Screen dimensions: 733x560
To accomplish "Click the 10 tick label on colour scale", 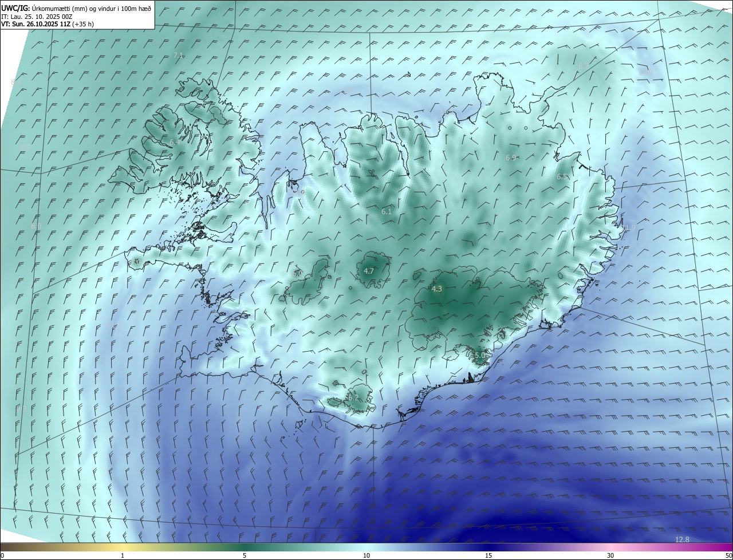I will [x=366, y=555].
